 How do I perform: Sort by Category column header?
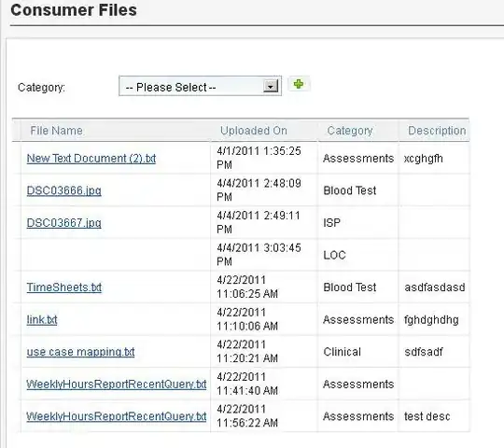pyautogui.click(x=350, y=131)
